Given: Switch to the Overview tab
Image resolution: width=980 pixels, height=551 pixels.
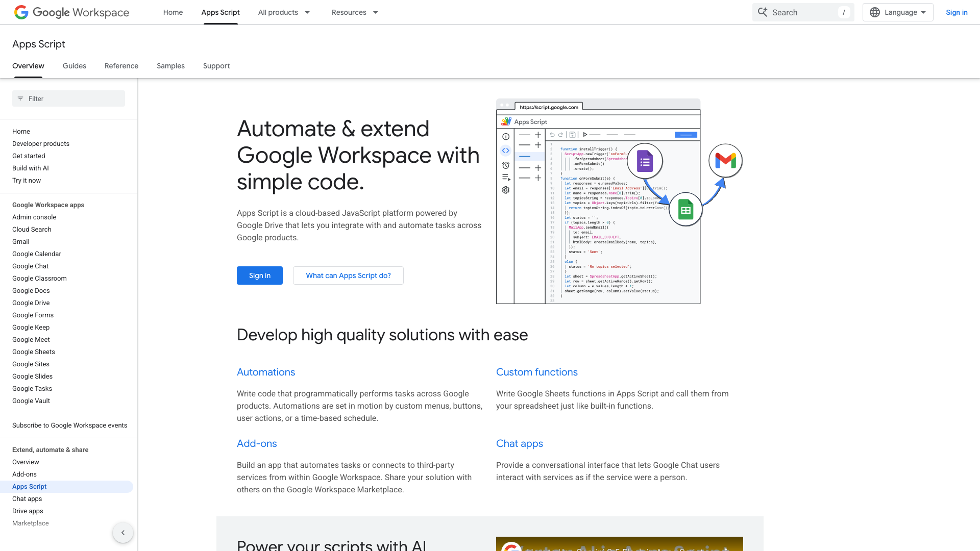Looking at the screenshot, I should coord(28,66).
